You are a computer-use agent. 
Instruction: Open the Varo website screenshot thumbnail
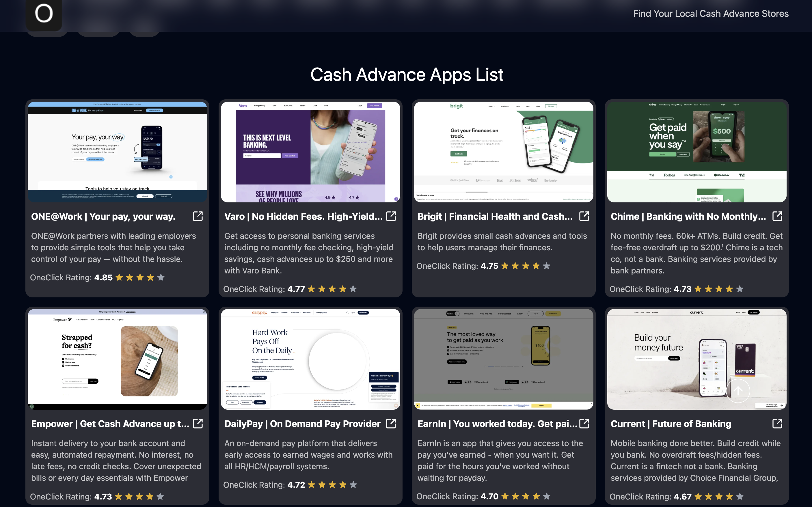[x=310, y=152]
